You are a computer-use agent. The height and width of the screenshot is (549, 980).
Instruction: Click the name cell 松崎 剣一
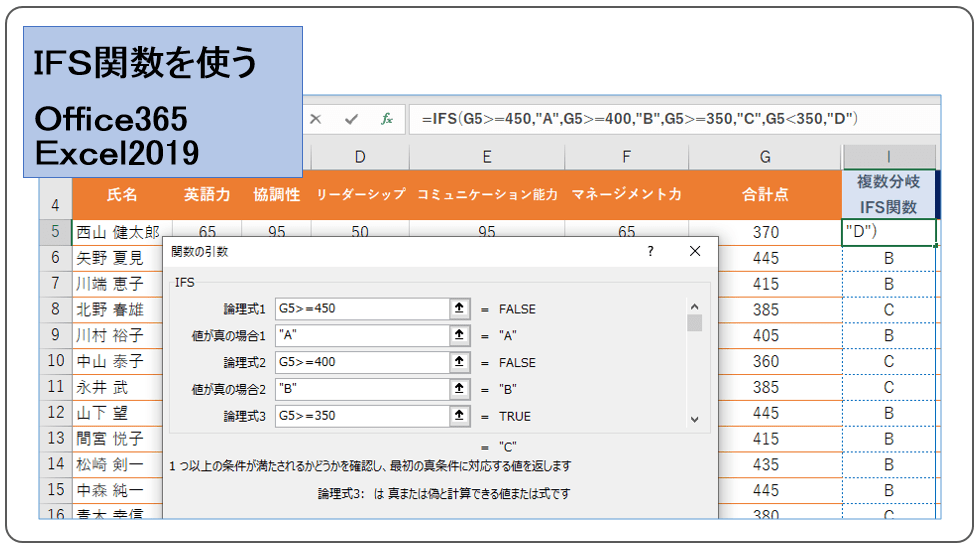118,464
